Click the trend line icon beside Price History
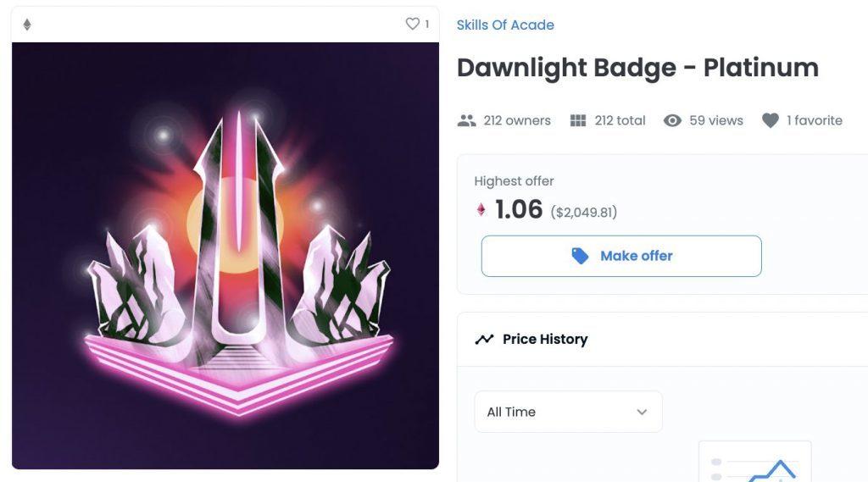The height and width of the screenshot is (482, 868). [x=484, y=339]
